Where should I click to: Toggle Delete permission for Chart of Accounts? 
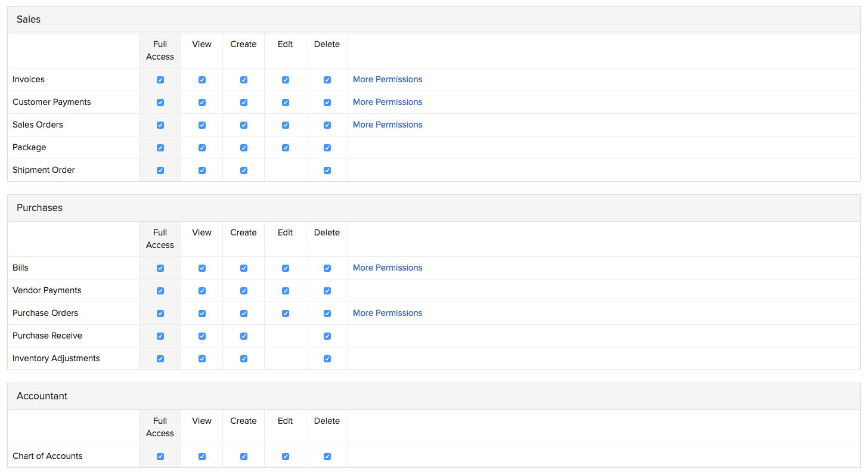click(x=327, y=457)
